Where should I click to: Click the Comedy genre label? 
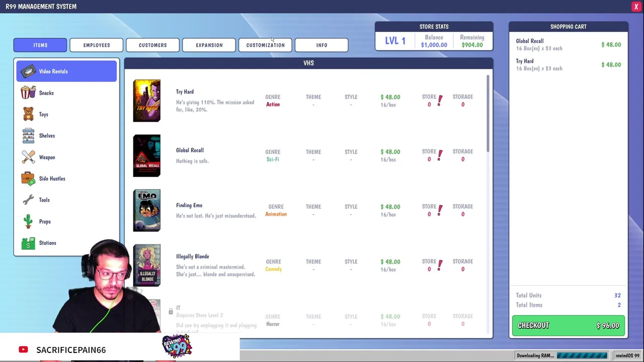pyautogui.click(x=273, y=269)
